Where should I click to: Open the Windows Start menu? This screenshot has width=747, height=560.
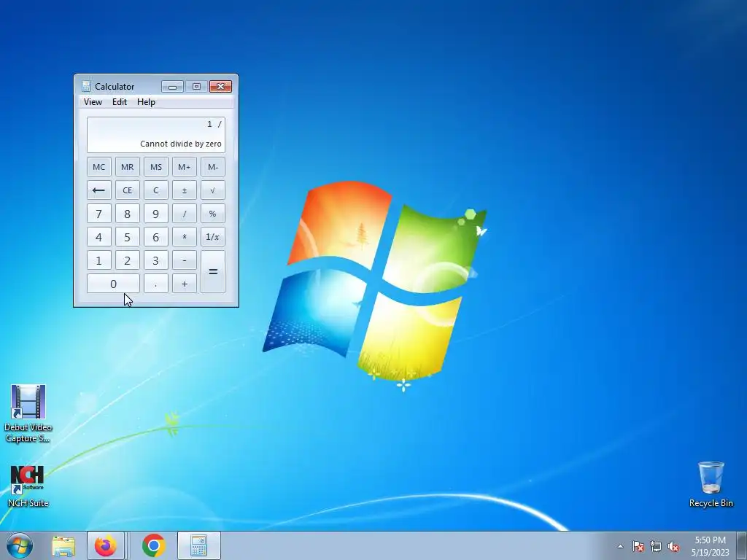tap(20, 545)
